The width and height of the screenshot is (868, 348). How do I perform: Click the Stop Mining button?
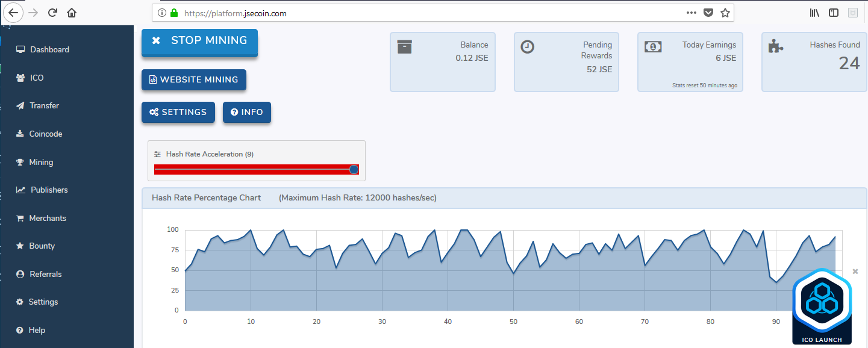pos(199,42)
